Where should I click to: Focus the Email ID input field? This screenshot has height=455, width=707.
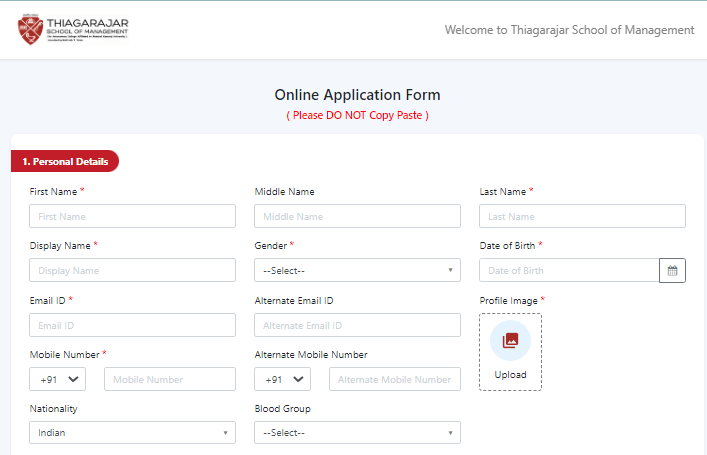tap(133, 325)
